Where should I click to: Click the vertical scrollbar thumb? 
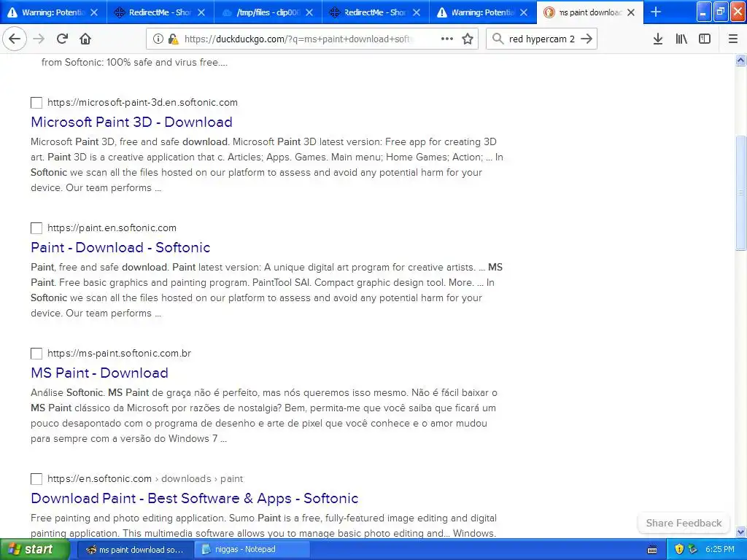click(x=741, y=192)
